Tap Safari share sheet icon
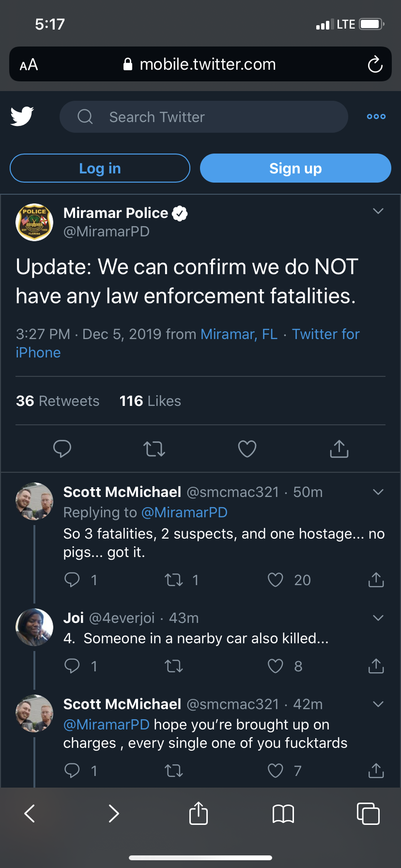This screenshot has width=401, height=868. click(x=199, y=813)
